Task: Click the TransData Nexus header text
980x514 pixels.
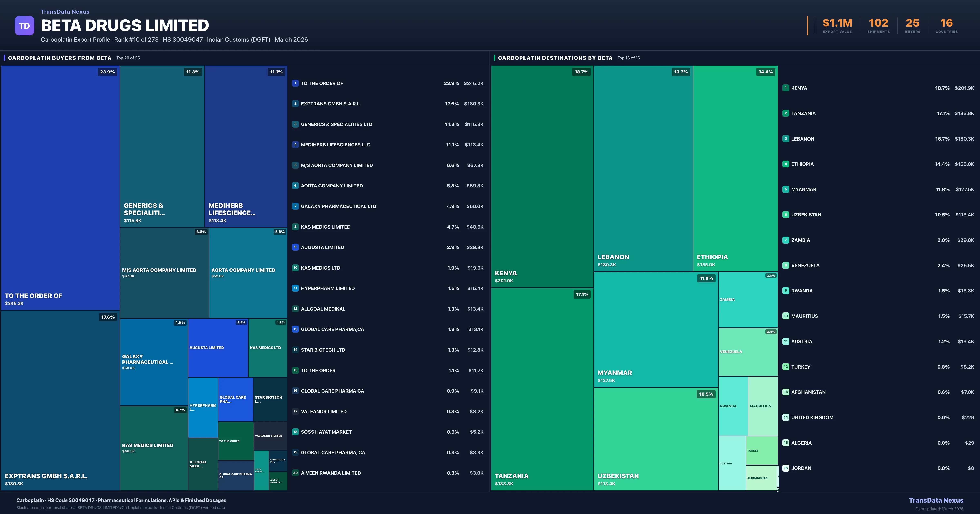Action: tap(65, 12)
